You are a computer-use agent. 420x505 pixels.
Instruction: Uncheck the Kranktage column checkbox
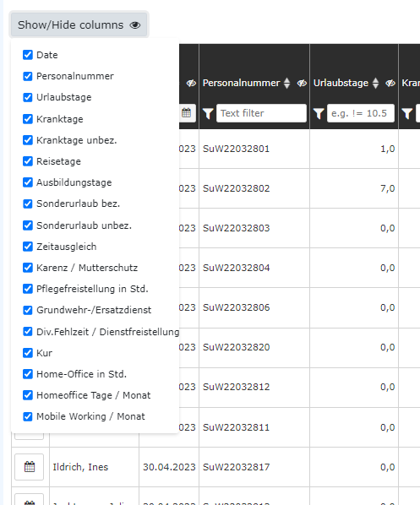28,119
